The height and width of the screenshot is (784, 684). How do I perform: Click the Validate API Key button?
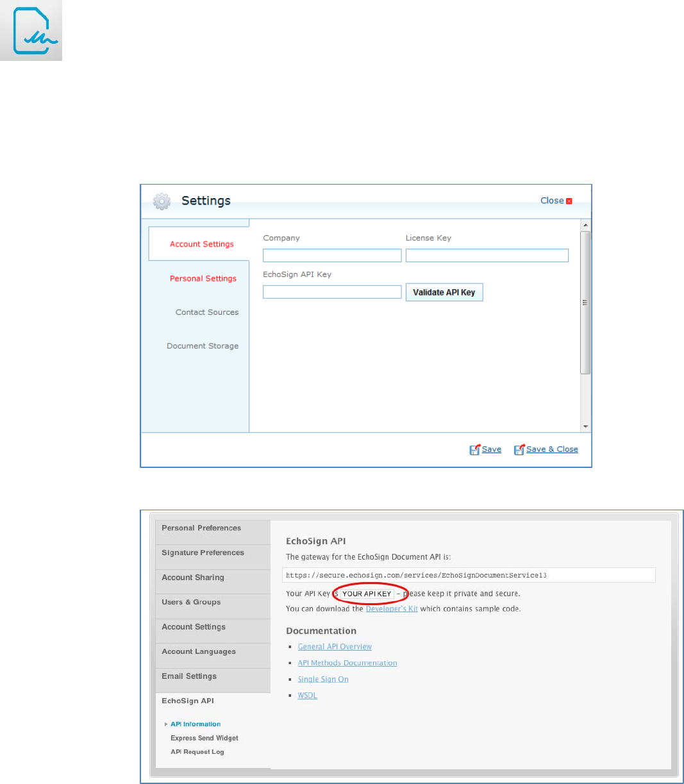pos(444,292)
